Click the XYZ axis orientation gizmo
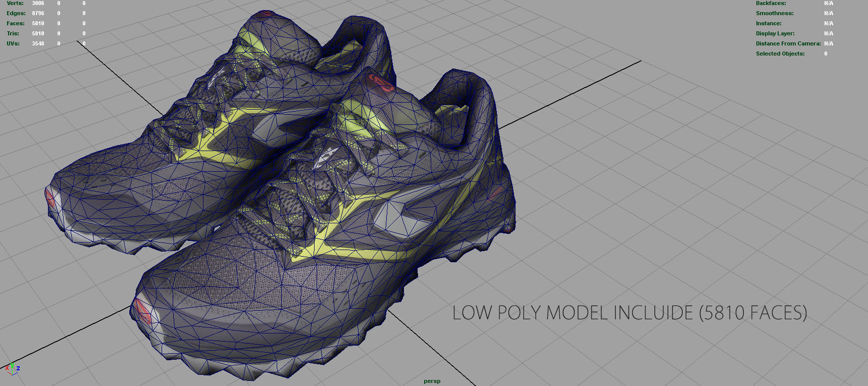The height and width of the screenshot is (386, 868). point(12,369)
